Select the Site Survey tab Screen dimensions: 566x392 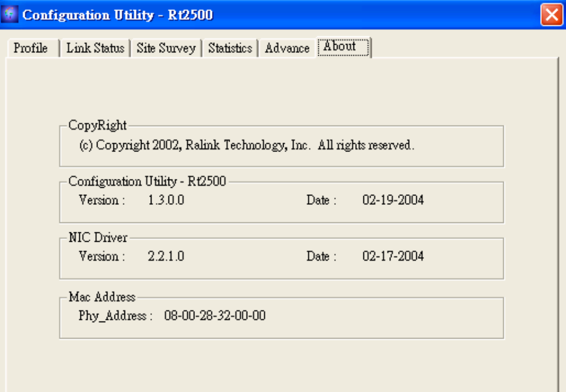pos(166,48)
